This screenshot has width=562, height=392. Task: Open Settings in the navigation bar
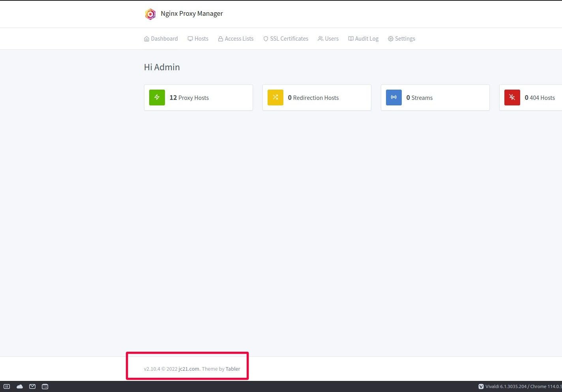(402, 39)
